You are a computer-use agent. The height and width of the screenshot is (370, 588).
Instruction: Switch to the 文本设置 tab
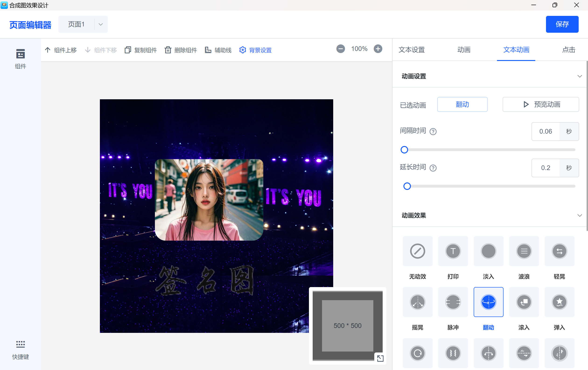[411, 50]
